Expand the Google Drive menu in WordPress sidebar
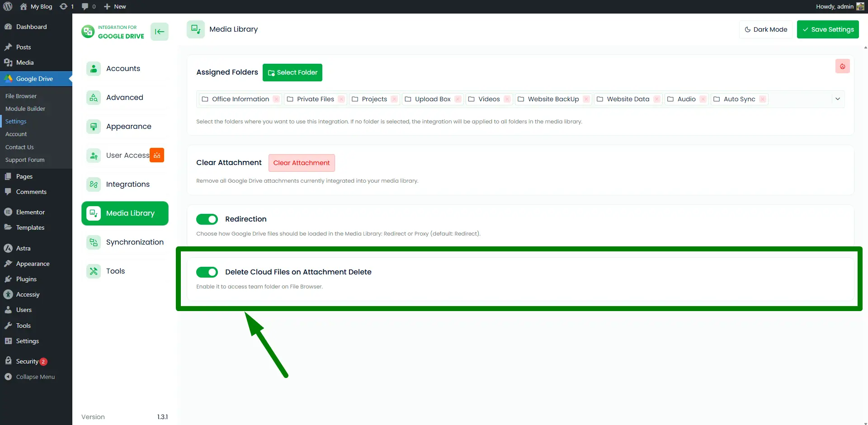 click(x=35, y=78)
